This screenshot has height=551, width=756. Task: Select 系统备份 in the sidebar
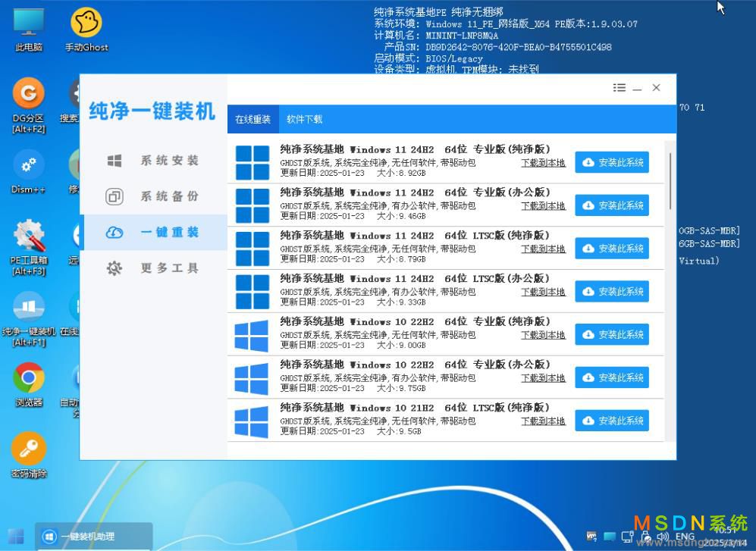click(153, 196)
